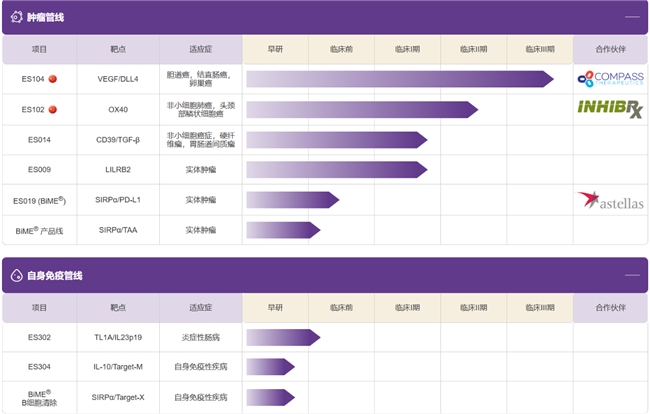Click the IL-10/Target-M target cell
The width and height of the screenshot is (650, 414).
click(x=118, y=367)
